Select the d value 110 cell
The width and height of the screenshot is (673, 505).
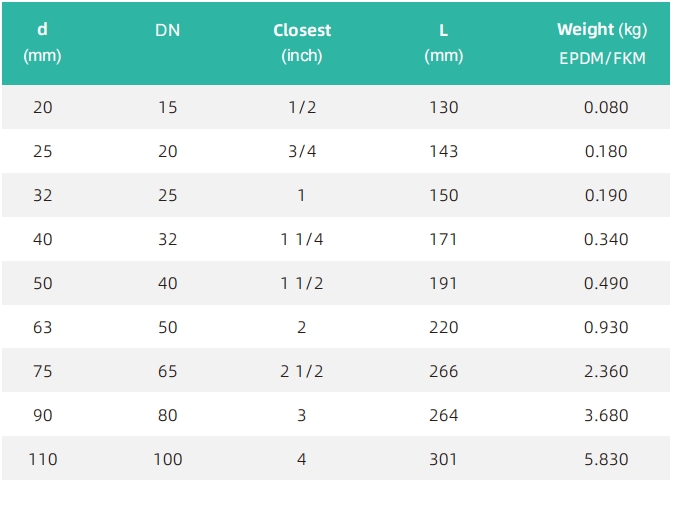42,459
